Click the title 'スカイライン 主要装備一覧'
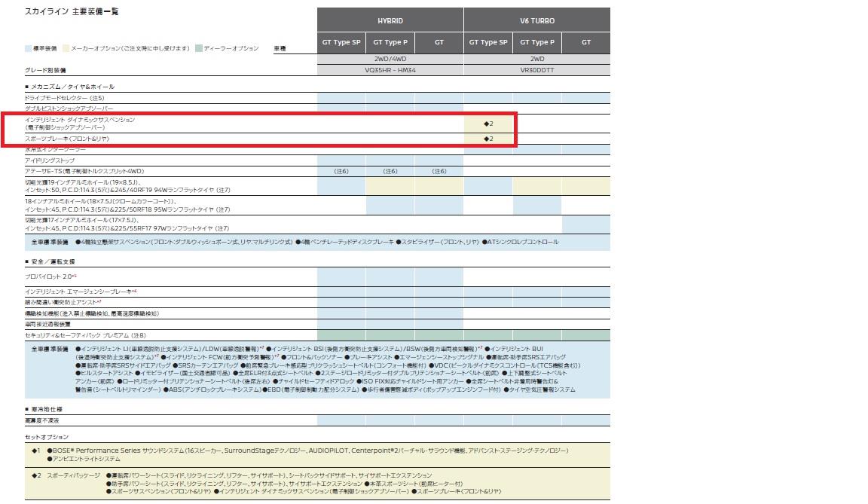868x504 pixels. point(72,11)
